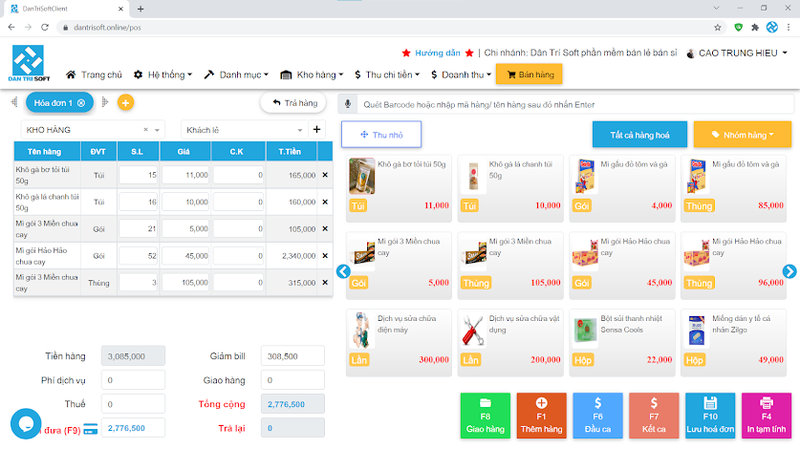Reload the browser page
Image resolution: width=800 pixels, height=449 pixels.
pyautogui.click(x=45, y=28)
